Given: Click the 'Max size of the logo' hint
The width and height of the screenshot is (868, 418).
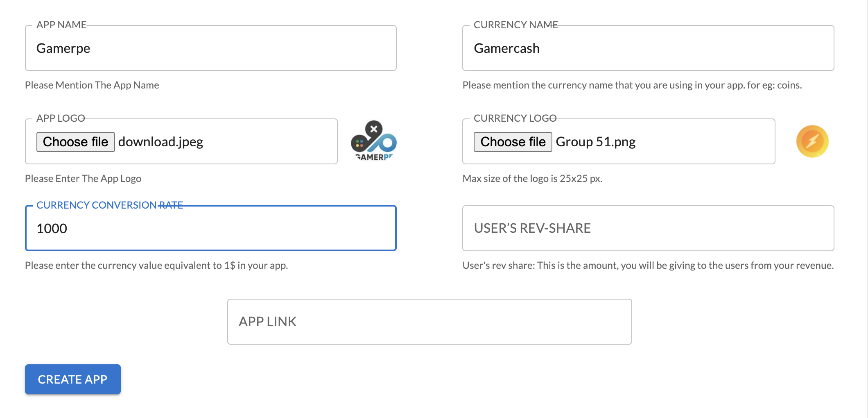Looking at the screenshot, I should [x=532, y=179].
